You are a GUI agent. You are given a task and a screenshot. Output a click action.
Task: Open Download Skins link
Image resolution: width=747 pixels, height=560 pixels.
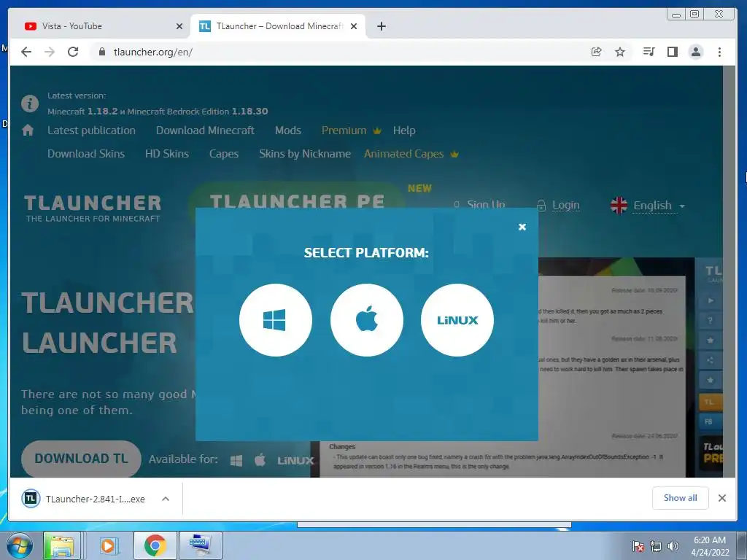86,154
